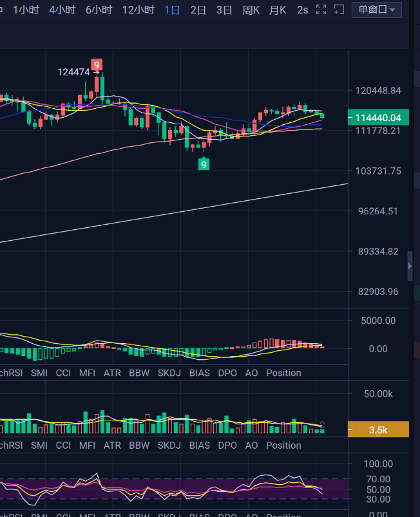Select Position in MACD indicator row
This screenshot has width=420, height=517.
click(283, 373)
